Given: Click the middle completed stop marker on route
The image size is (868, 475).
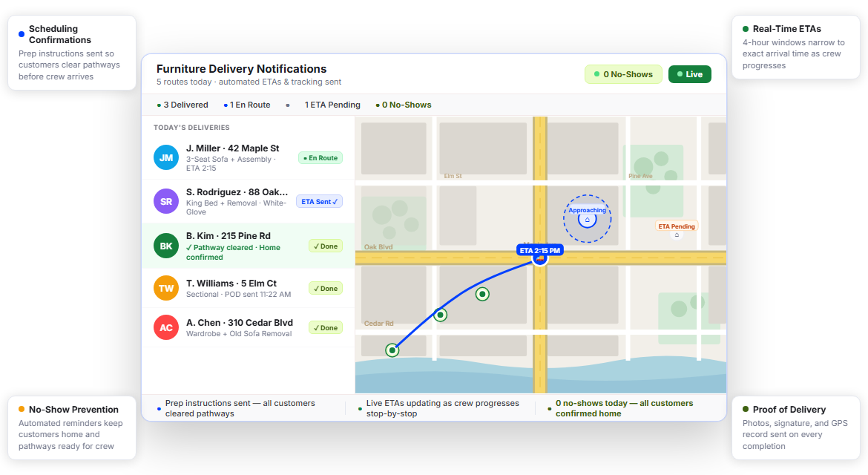Looking at the screenshot, I should [x=440, y=315].
